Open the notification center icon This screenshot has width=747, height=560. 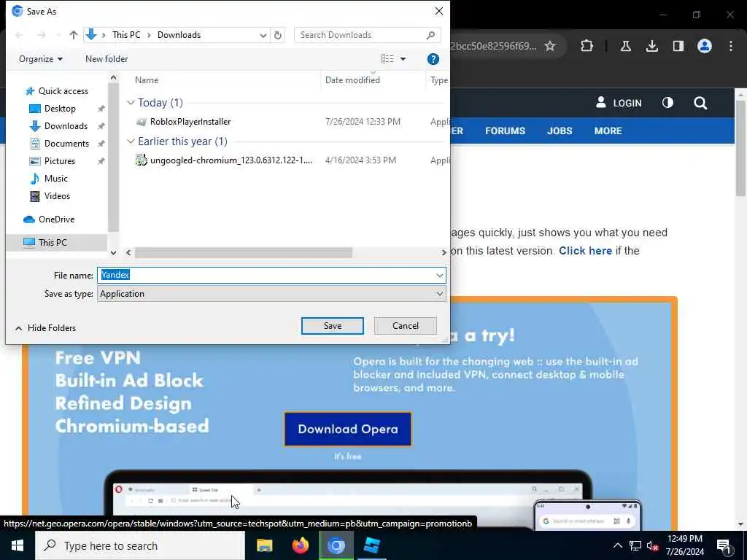[724, 546]
